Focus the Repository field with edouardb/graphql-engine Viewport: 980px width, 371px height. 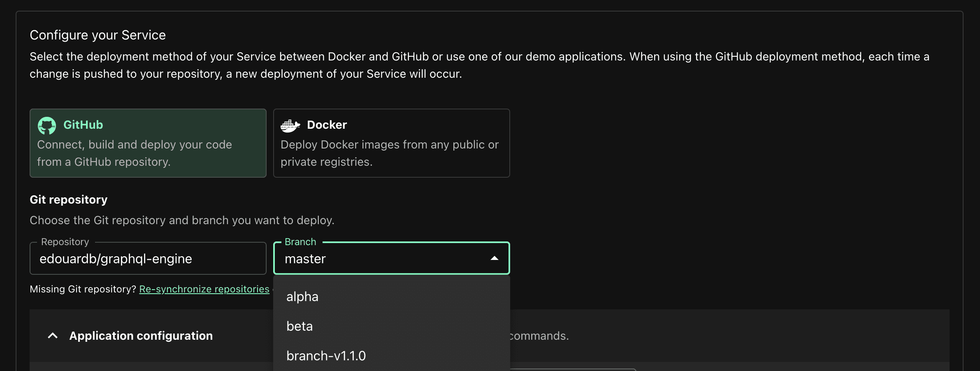point(148,259)
